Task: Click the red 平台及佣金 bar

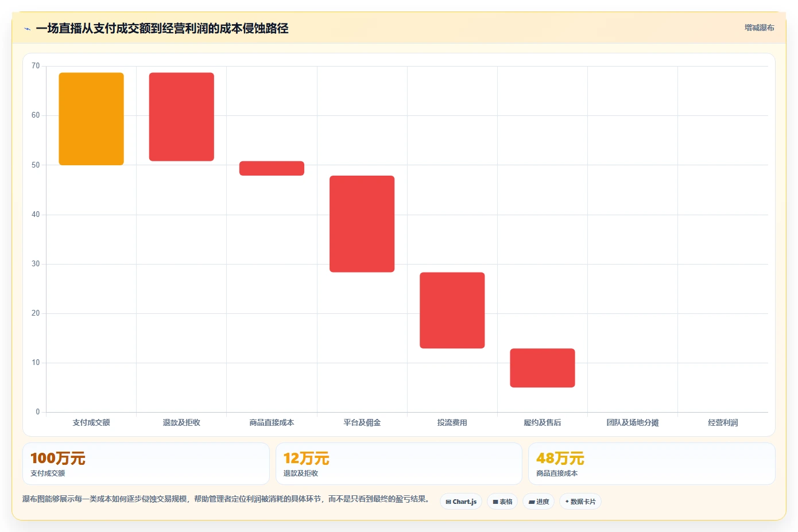Action: 362,224
